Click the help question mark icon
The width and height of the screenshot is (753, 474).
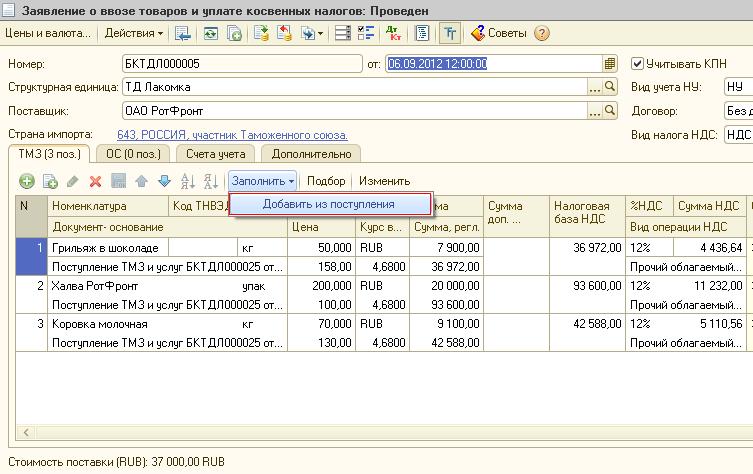pyautogui.click(x=542, y=33)
